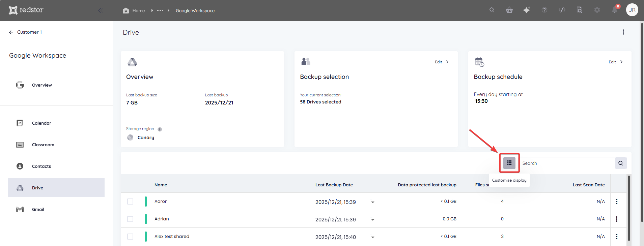The image size is (644, 246).
Task: Open the row menu for Alex test shared
Action: click(x=617, y=237)
